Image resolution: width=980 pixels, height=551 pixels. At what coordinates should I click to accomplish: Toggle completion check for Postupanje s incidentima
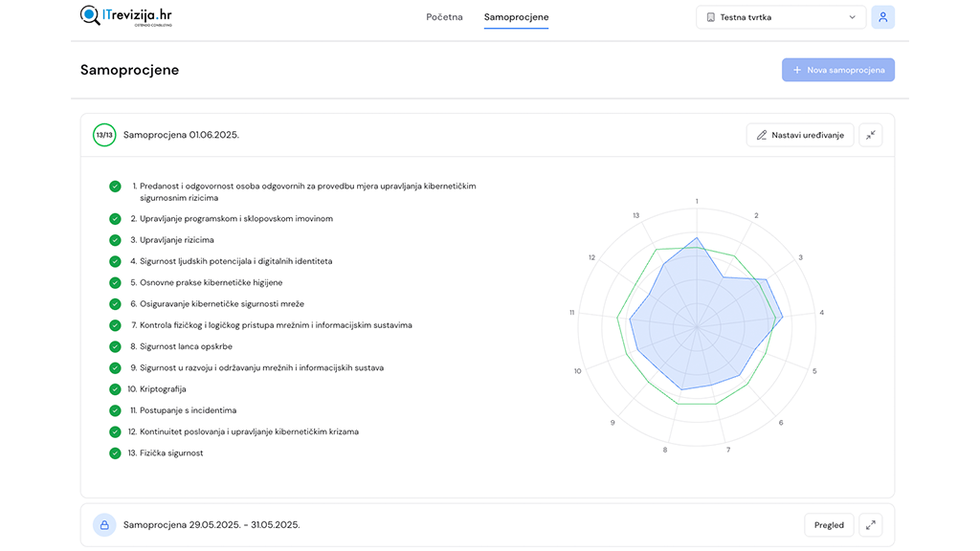point(114,409)
